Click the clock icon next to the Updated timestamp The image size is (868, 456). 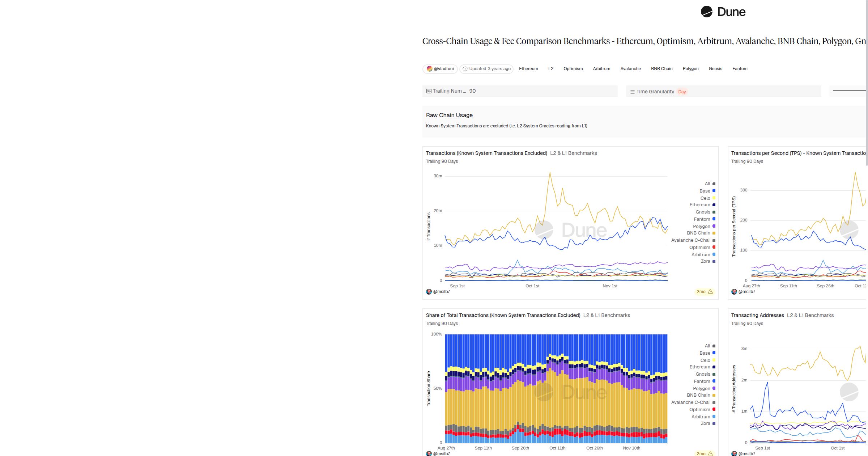pyautogui.click(x=465, y=69)
